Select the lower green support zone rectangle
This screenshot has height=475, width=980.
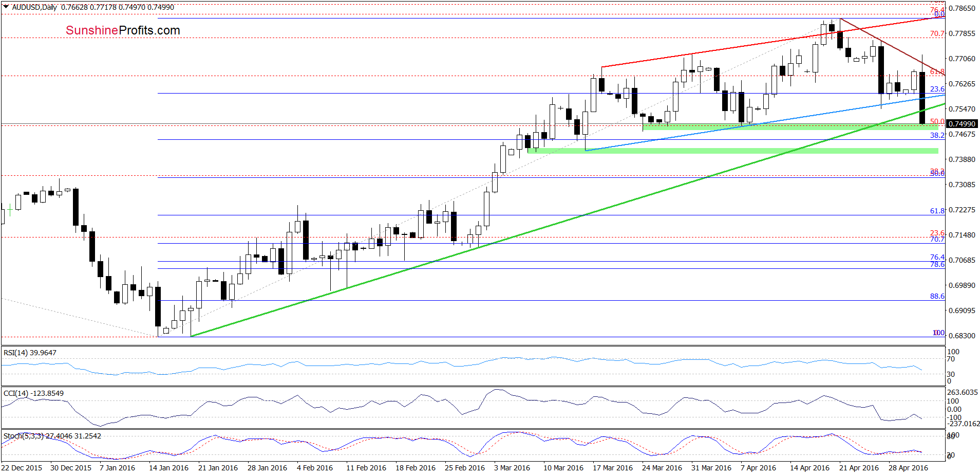[x=733, y=151]
